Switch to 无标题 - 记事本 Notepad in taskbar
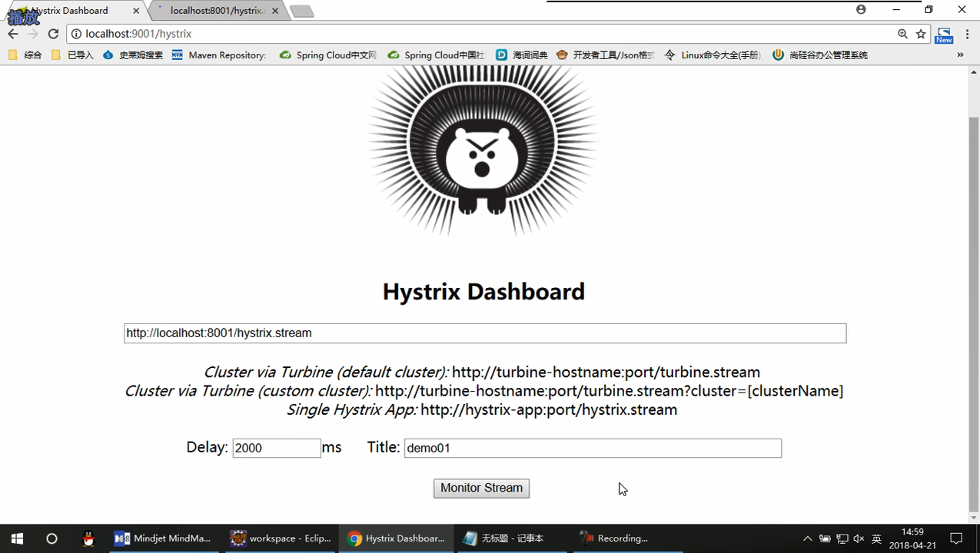This screenshot has width=980, height=553. 512,538
